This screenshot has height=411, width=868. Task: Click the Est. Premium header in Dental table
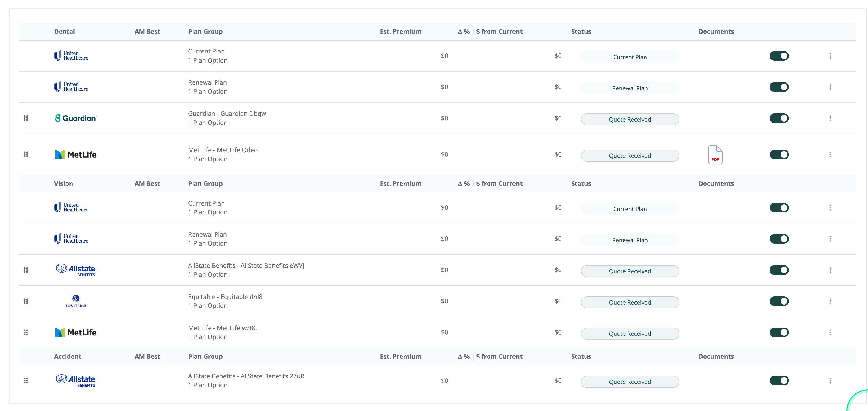(x=400, y=32)
